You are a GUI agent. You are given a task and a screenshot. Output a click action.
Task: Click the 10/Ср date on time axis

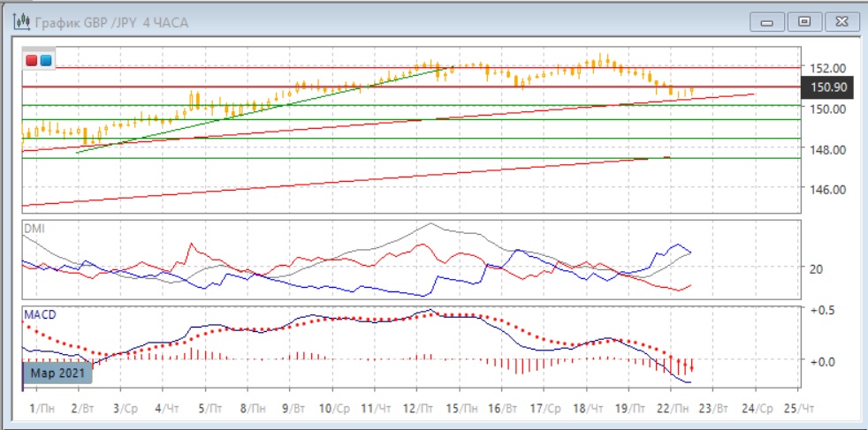click(336, 410)
